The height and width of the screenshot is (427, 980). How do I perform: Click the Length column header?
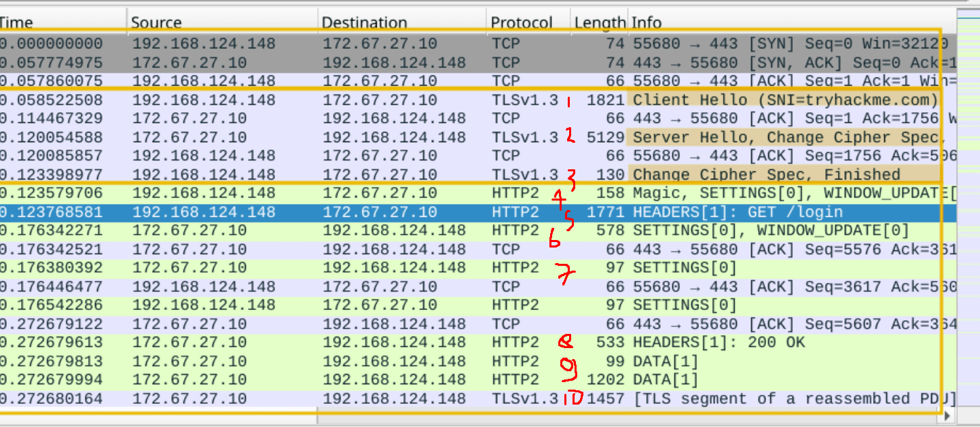[x=599, y=22]
